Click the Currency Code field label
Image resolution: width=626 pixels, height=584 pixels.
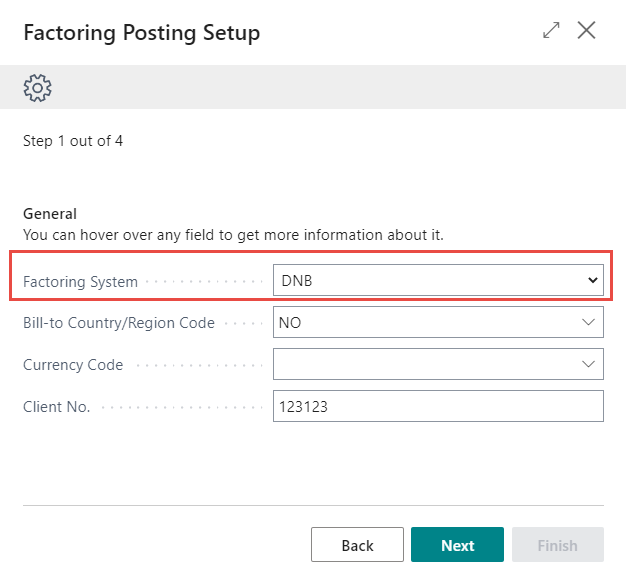73,365
